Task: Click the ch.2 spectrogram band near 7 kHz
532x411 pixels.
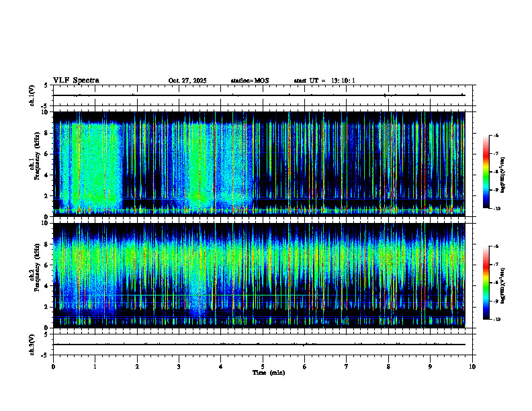Action: 259,255
